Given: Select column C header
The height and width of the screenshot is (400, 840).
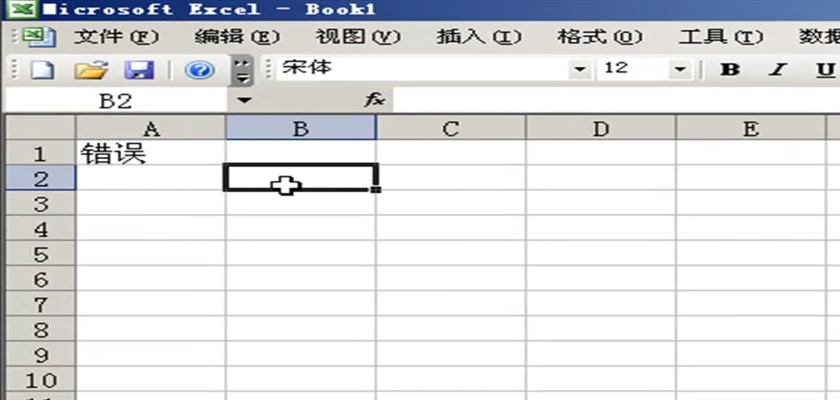Looking at the screenshot, I should pos(450,128).
